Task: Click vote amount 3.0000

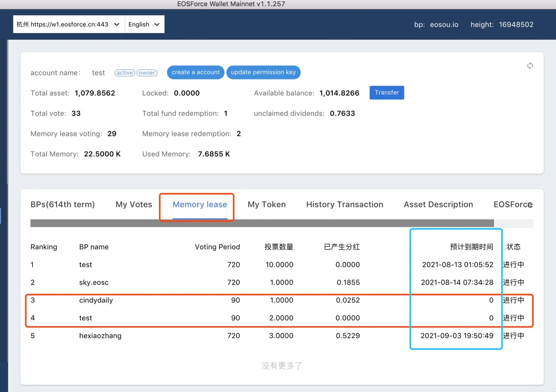Action: [x=281, y=336]
